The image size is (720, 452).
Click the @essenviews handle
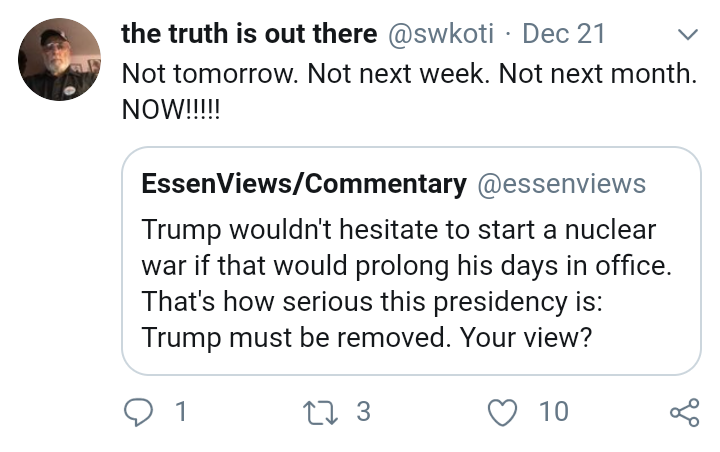562,184
